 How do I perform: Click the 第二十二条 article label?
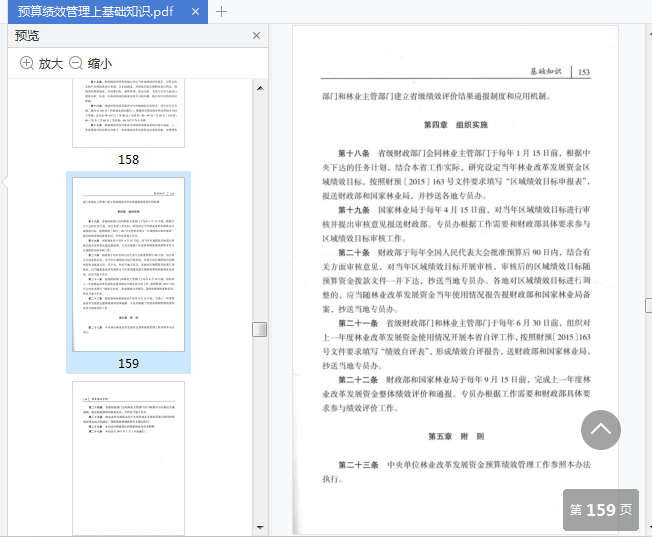[x=358, y=380]
